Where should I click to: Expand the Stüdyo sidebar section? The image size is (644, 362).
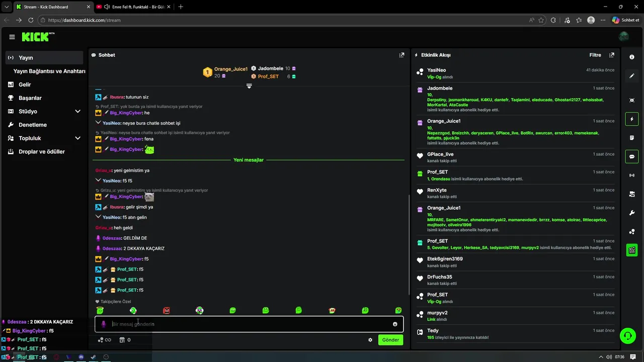[x=77, y=111]
